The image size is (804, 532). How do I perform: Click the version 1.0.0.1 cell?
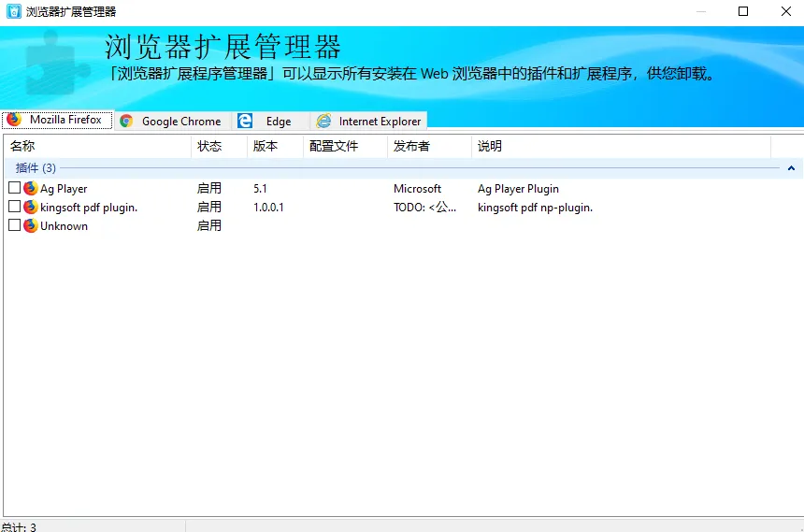[268, 208]
